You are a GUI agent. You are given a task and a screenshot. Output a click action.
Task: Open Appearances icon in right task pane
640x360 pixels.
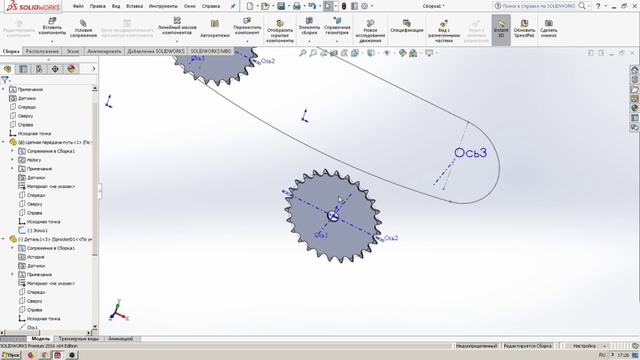[x=634, y=108]
